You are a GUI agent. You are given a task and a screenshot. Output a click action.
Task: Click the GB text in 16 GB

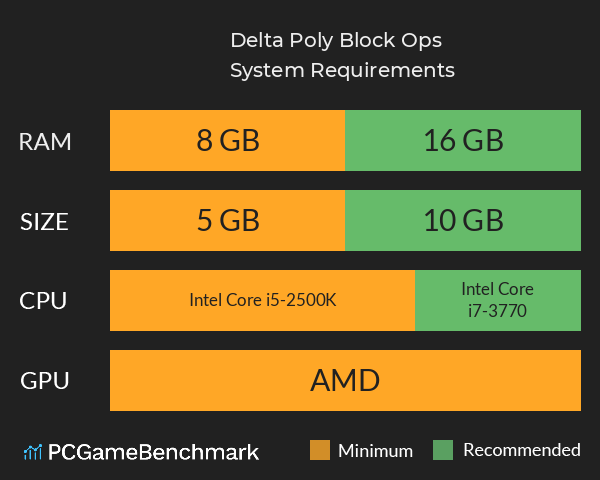(x=484, y=141)
